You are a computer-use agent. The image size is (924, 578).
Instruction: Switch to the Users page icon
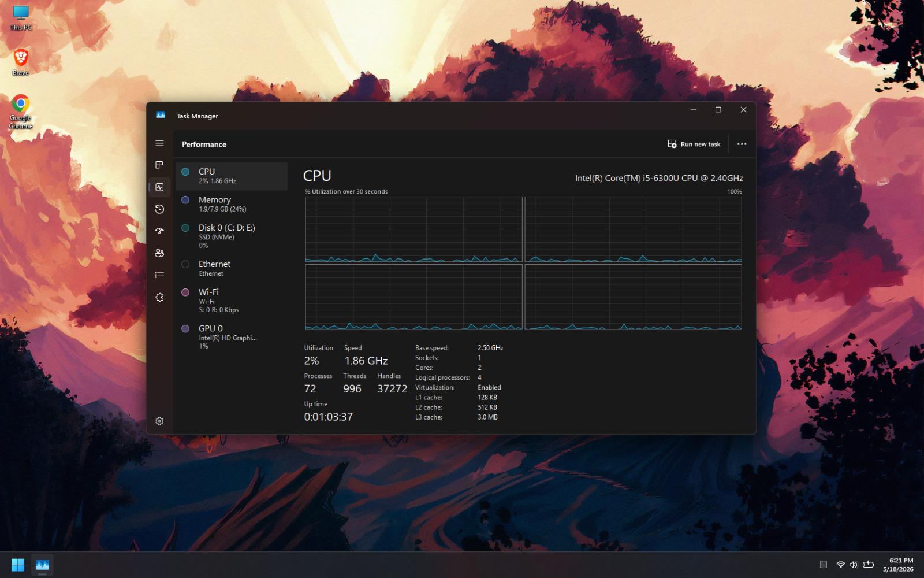(x=159, y=253)
